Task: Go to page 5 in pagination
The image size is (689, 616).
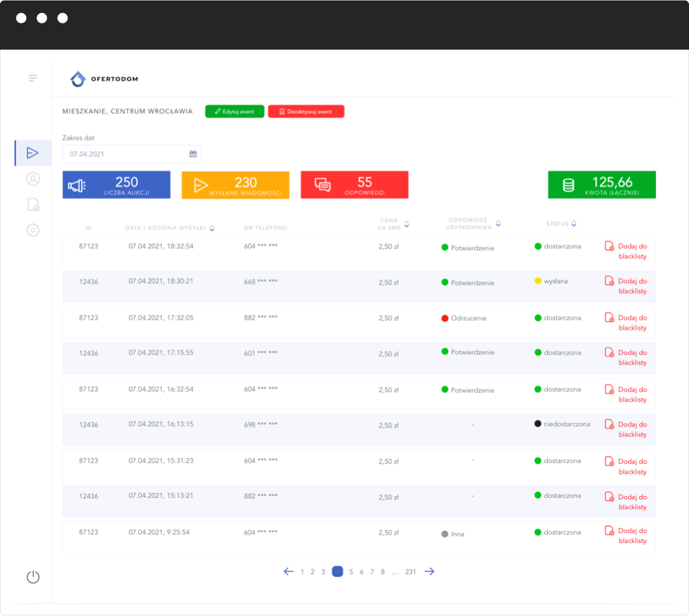Action: coord(351,571)
